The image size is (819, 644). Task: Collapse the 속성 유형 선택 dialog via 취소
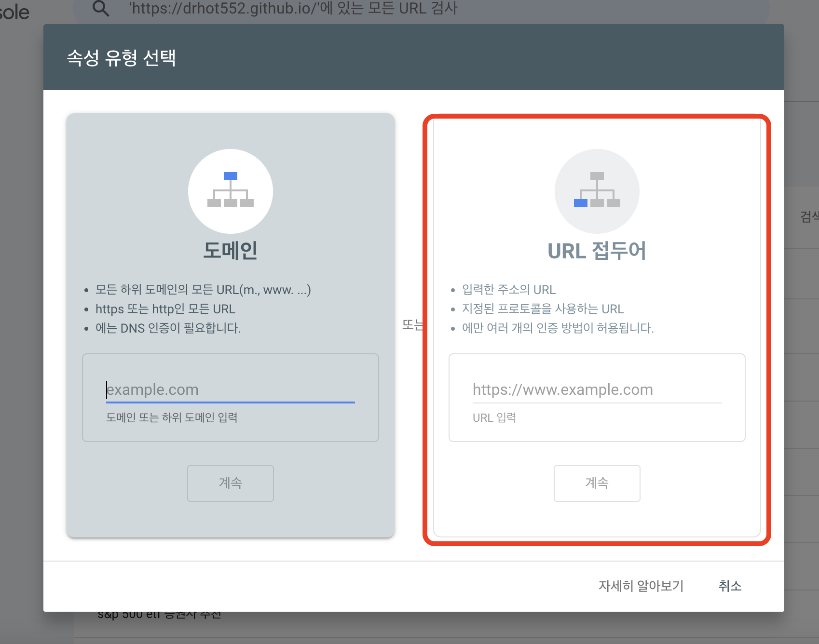(x=730, y=586)
